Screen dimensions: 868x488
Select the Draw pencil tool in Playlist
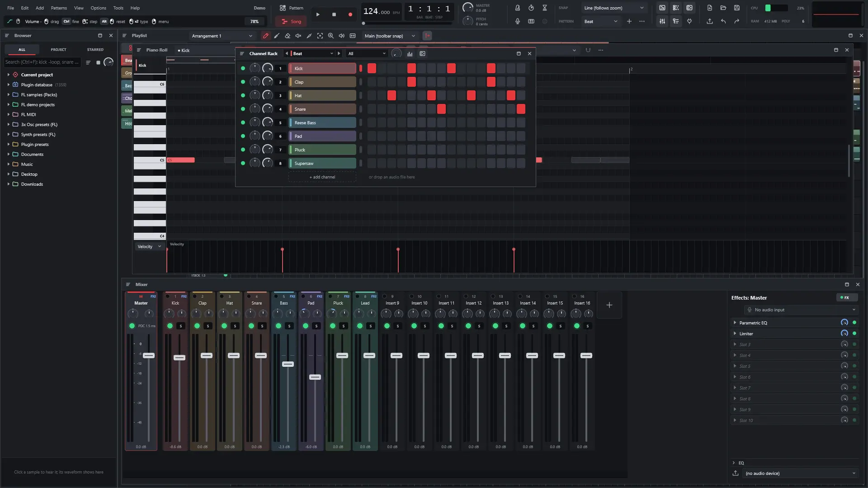(x=265, y=36)
